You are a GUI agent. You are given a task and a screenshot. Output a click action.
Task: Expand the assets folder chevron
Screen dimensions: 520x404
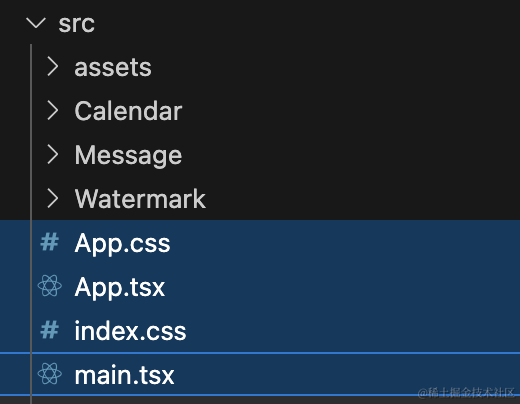[x=52, y=67]
